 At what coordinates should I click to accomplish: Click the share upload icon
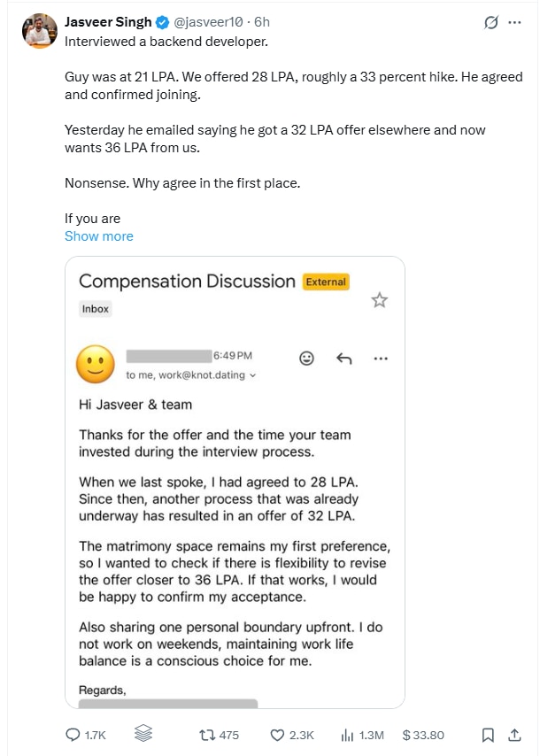click(514, 735)
